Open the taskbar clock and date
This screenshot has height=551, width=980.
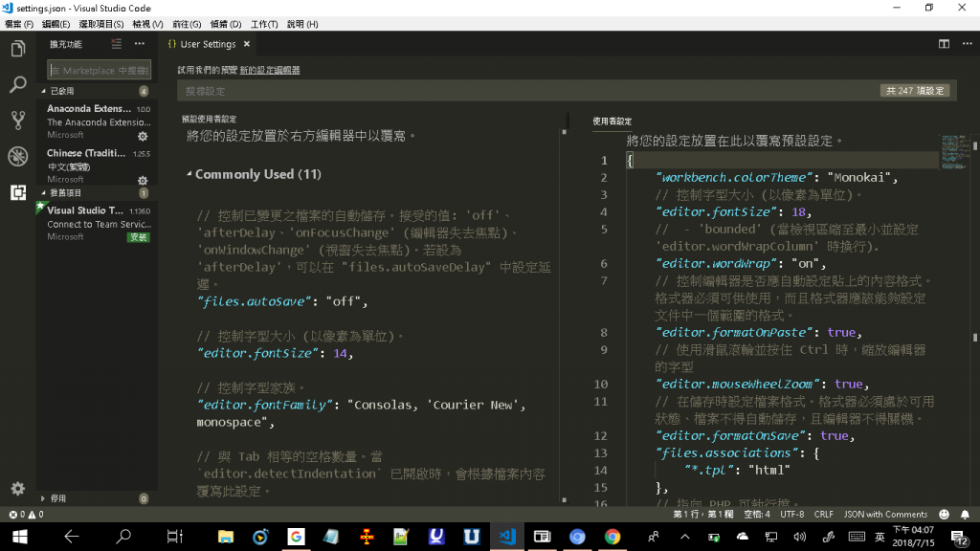pyautogui.click(x=913, y=537)
